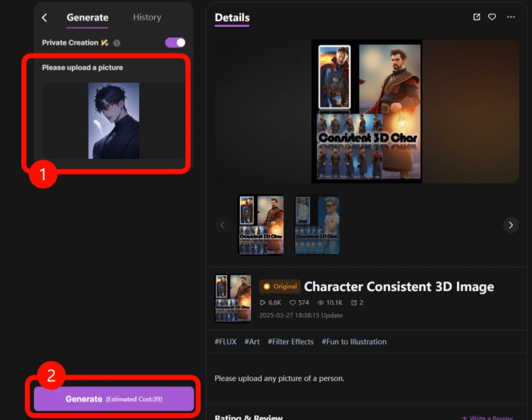532x420 pixels.
Task: Go to next preview with right chevron
Action: tap(511, 225)
